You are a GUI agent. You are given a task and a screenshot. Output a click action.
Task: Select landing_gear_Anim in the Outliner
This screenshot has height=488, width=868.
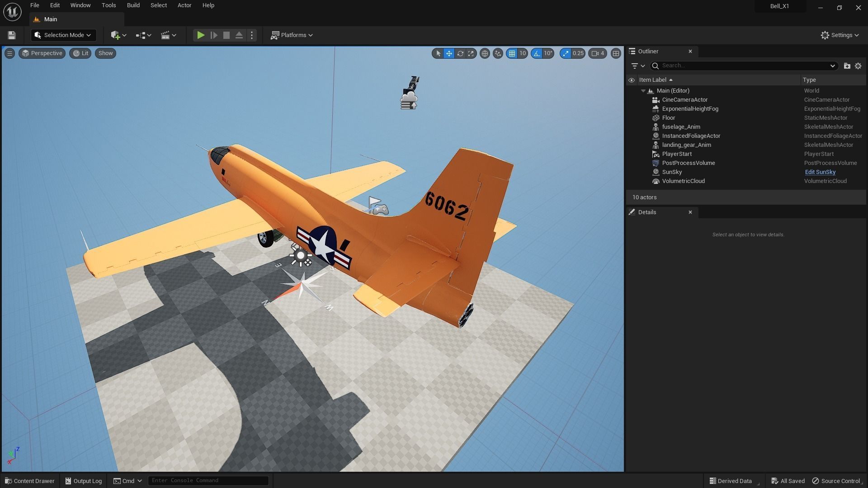click(x=746, y=145)
